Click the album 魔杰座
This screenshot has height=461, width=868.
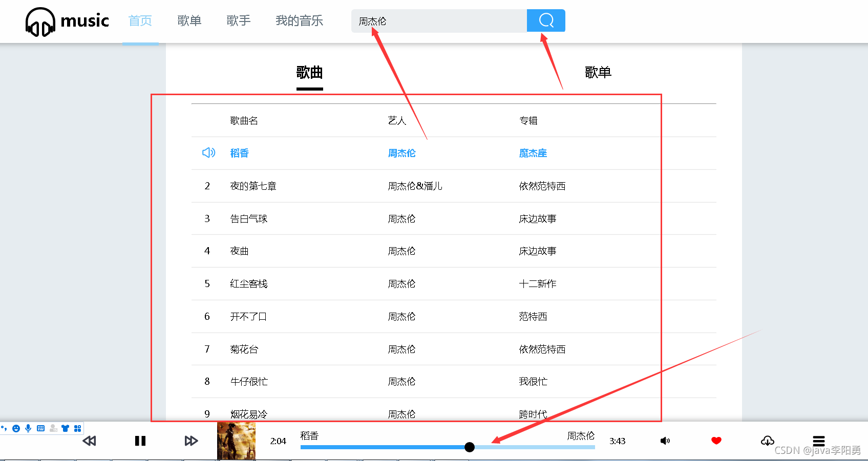click(533, 153)
